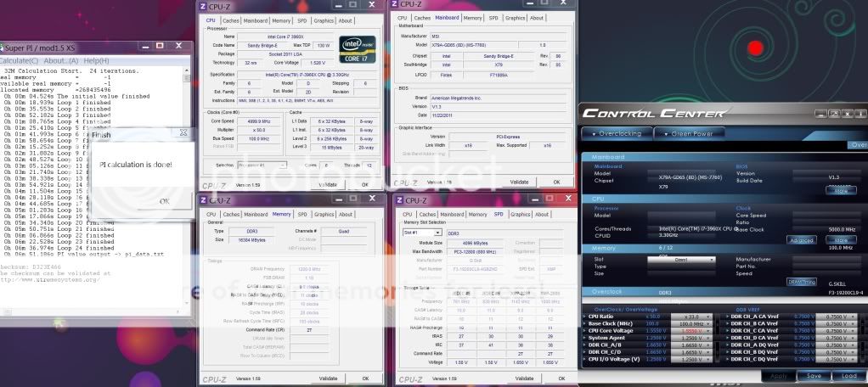Viewport: 868px width, 387px height.
Task: Click the Save button in Control Center
Action: coord(814,375)
